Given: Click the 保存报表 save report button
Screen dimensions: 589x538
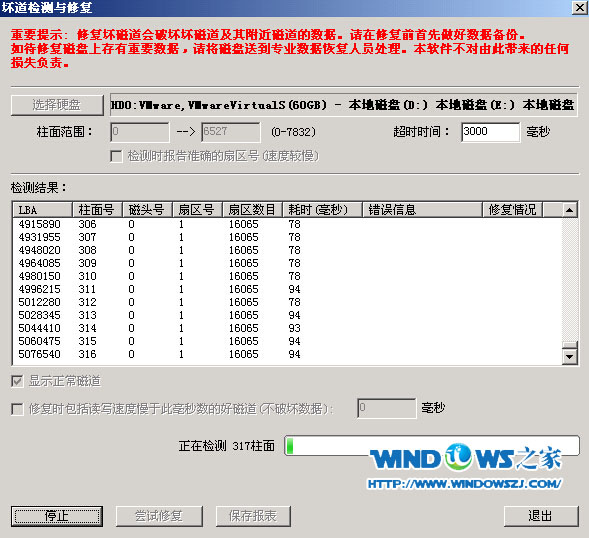Looking at the screenshot, I should point(253,516).
